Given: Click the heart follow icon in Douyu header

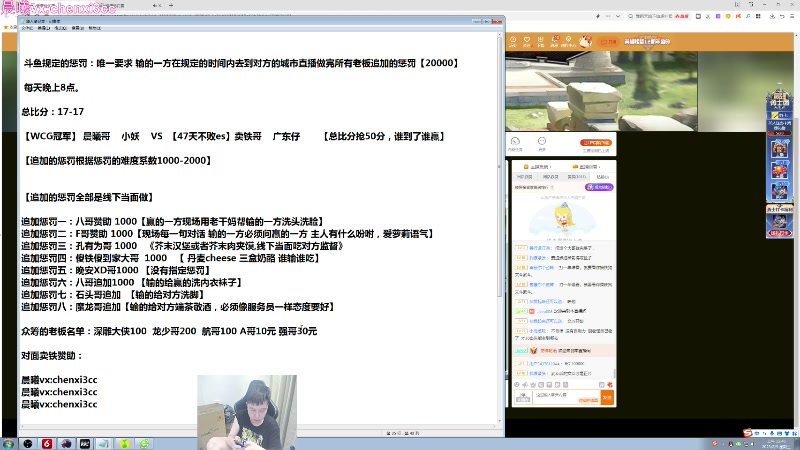Looking at the screenshot, I should coord(527,41).
